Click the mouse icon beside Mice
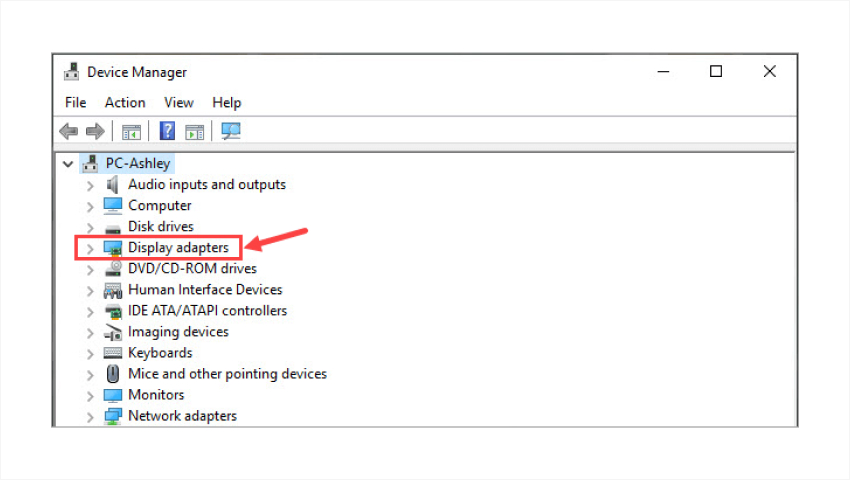The height and width of the screenshot is (480, 850). click(113, 374)
